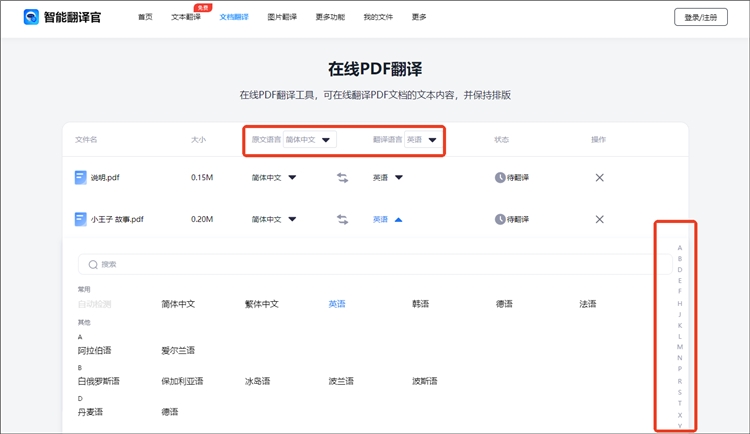Viewport: 750px width, 434px height.
Task: Click the 说明.pdf file name
Action: pos(105,178)
